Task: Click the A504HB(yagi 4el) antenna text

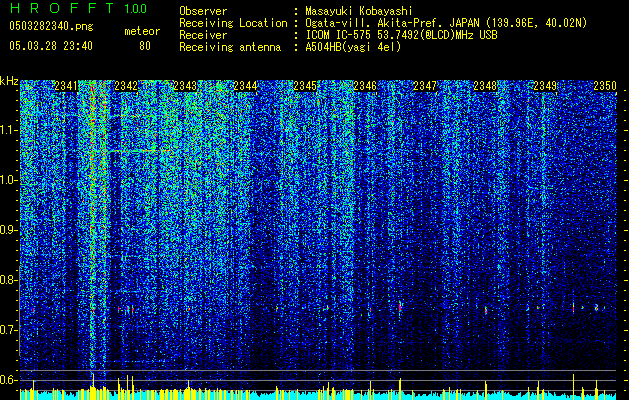Action: click(x=353, y=47)
